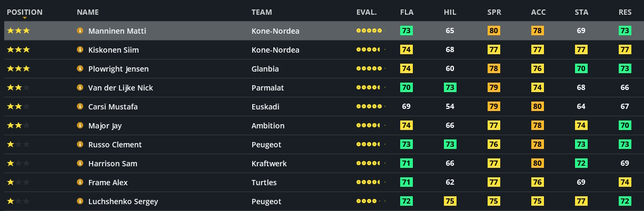644x211 pixels.
Task: Sort list by TEAM column header
Action: click(262, 12)
